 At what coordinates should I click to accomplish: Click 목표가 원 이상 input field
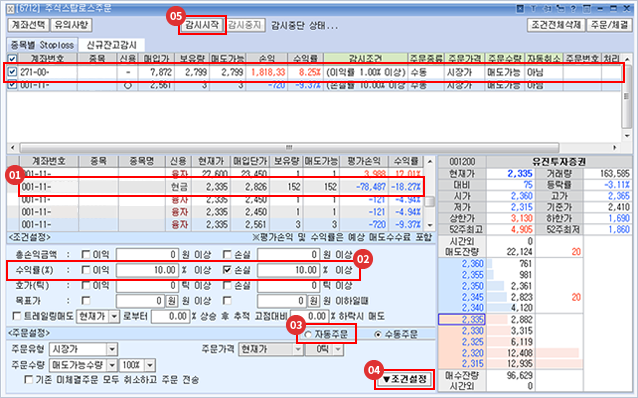click(x=141, y=301)
